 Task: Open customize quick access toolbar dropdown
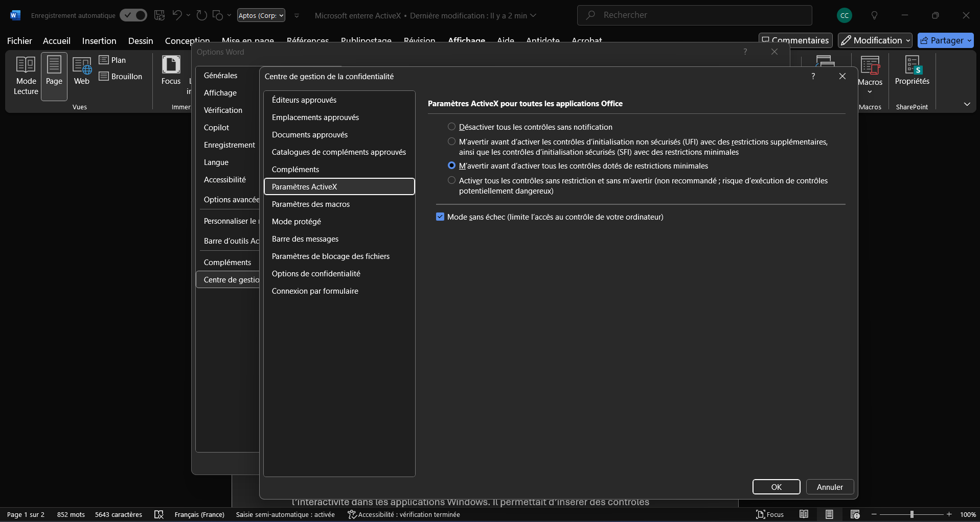(x=297, y=15)
